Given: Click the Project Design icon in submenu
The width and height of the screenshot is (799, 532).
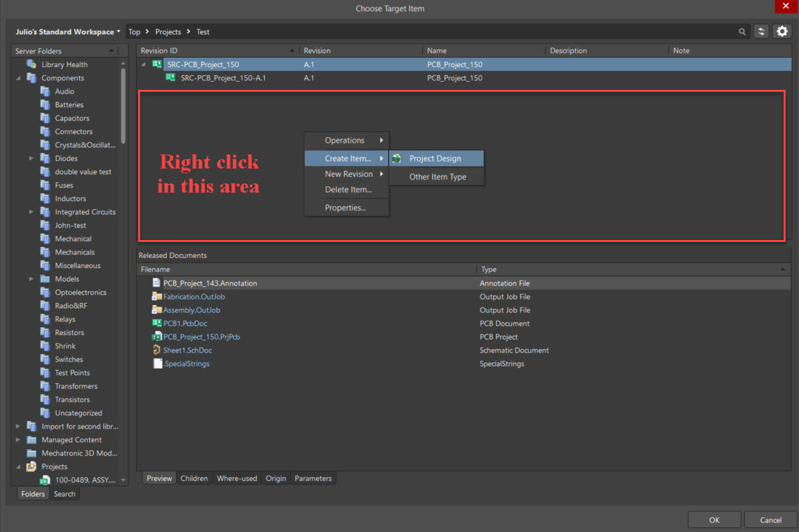Looking at the screenshot, I should (x=397, y=159).
